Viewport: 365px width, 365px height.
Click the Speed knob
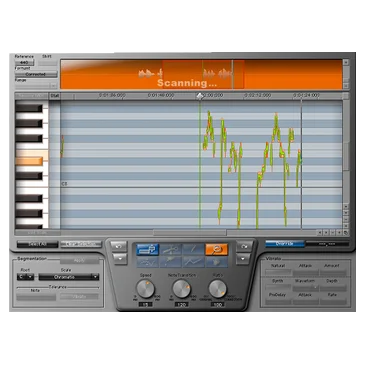click(x=145, y=289)
